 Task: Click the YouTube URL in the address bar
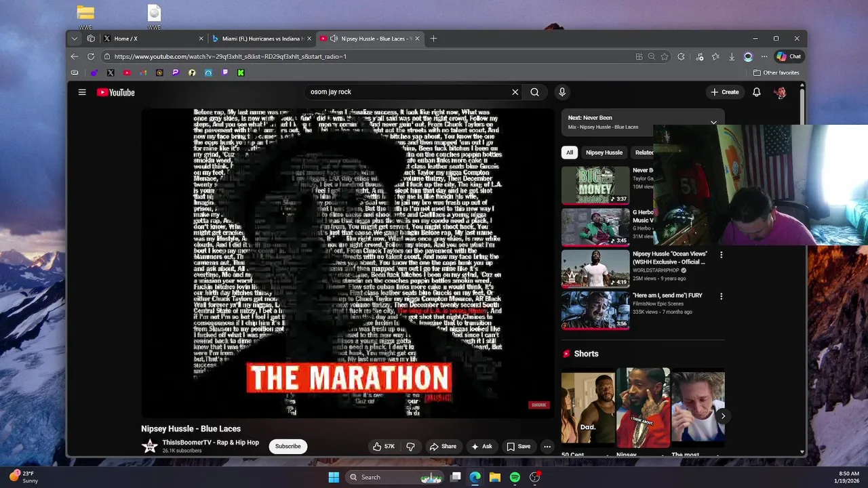click(x=231, y=57)
